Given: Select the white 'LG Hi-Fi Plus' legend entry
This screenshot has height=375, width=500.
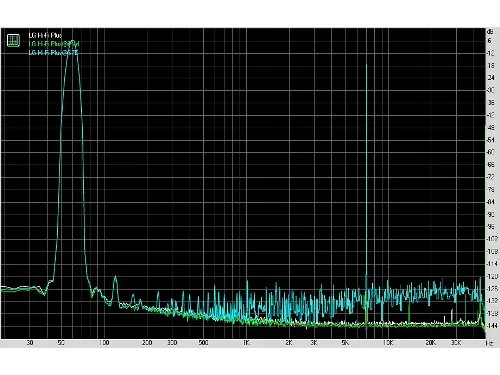Looking at the screenshot, I should pyautogui.click(x=45, y=35).
